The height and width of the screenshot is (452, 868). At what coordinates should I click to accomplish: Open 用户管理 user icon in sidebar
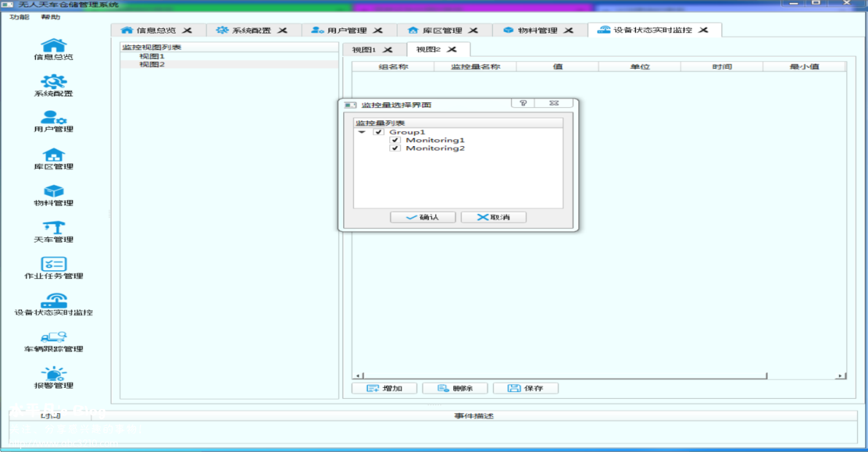(x=53, y=118)
